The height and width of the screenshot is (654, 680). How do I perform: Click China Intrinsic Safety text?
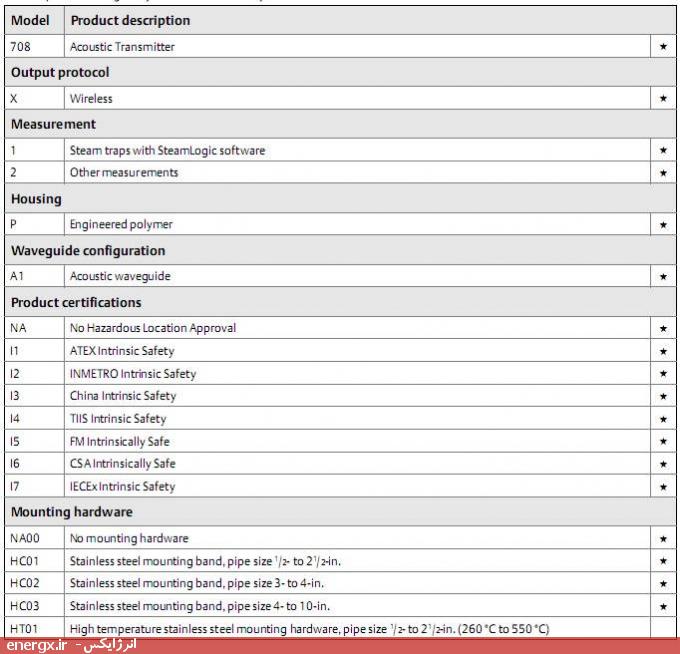(x=123, y=396)
